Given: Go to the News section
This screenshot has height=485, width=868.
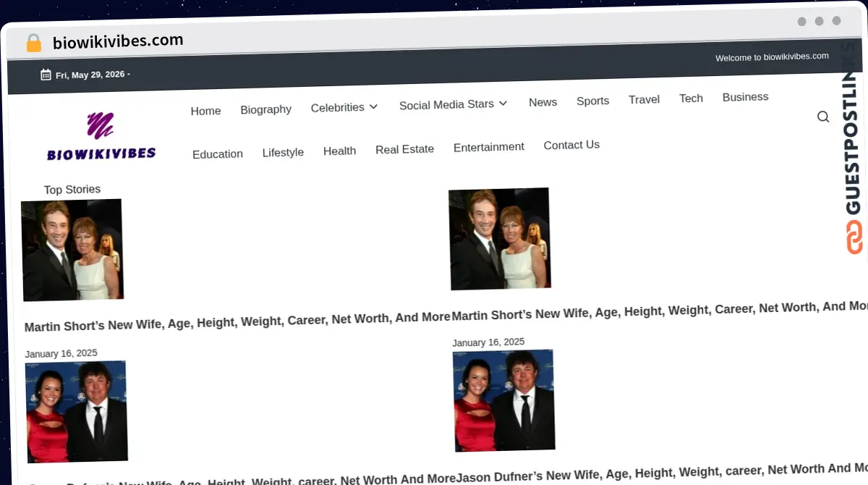Looking at the screenshot, I should click(542, 102).
